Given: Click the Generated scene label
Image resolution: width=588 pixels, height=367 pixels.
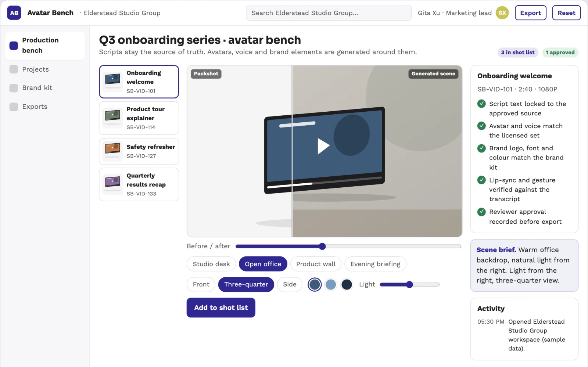Looking at the screenshot, I should [x=433, y=74].
